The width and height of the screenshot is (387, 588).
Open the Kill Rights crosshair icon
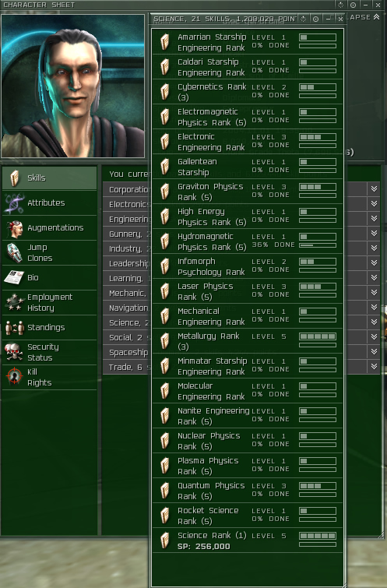[x=14, y=377]
